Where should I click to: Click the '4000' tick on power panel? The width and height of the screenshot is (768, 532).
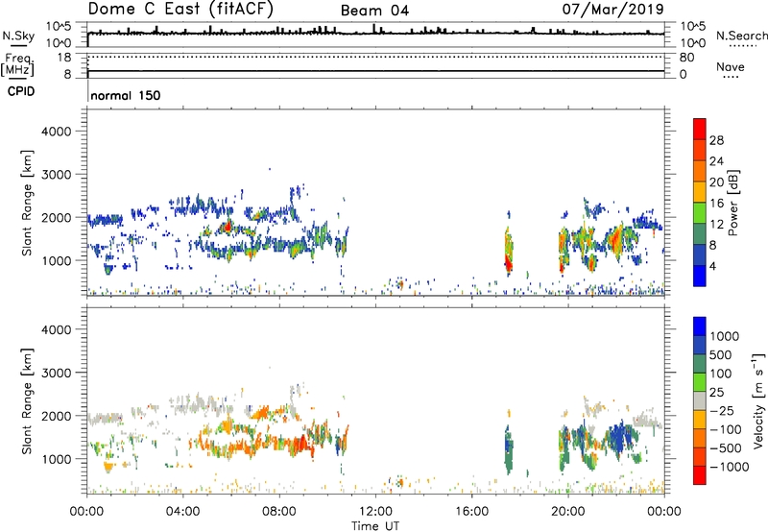pyautogui.click(x=56, y=132)
